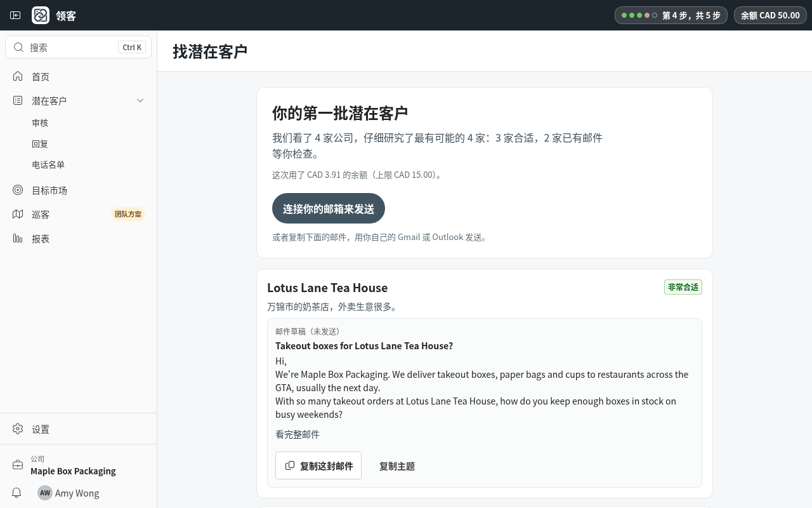The height and width of the screenshot is (508, 812).
Task: Click the company briefcase icon
Action: coord(18,465)
